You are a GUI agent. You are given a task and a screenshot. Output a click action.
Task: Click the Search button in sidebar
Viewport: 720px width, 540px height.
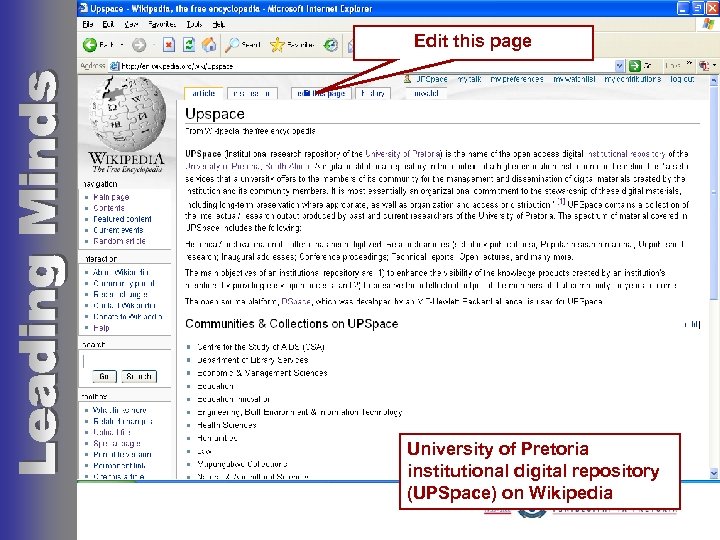(139, 377)
